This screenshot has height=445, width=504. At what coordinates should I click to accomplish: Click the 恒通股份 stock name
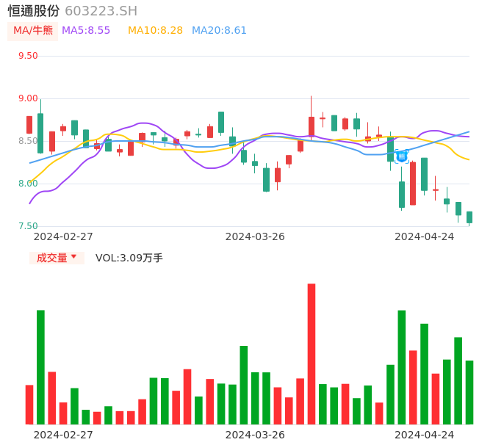[x=34, y=11]
